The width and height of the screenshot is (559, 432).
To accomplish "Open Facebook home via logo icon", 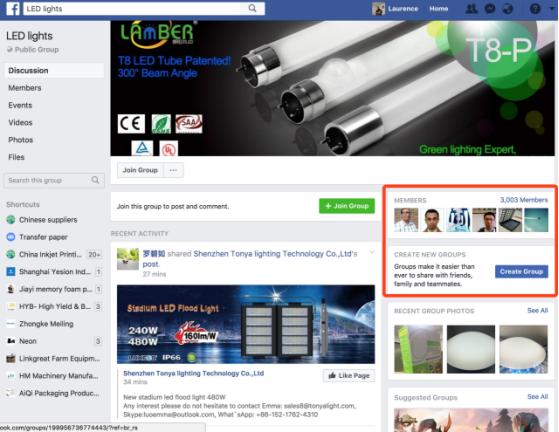I will (13, 9).
